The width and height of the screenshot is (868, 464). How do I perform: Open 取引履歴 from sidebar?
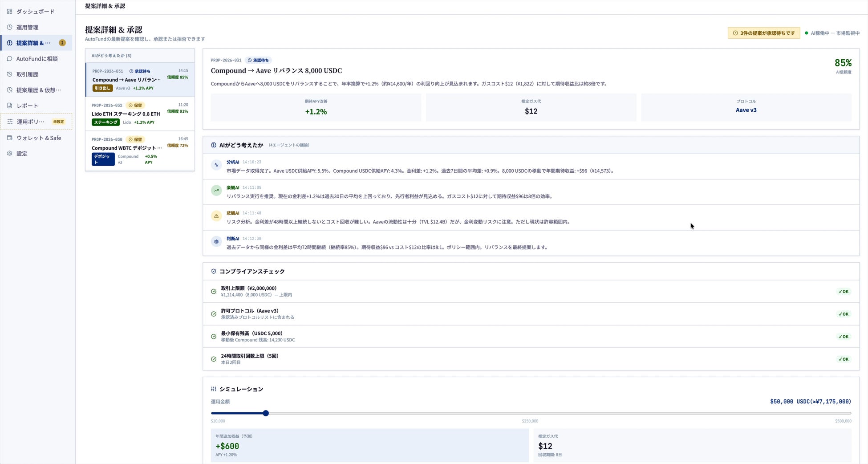[36, 74]
